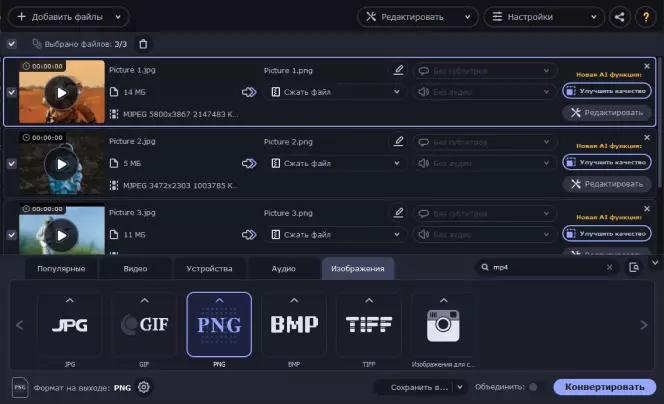Remove Picture 2.jpg with its X icon
This screenshot has height=404, width=664.
pos(647,137)
